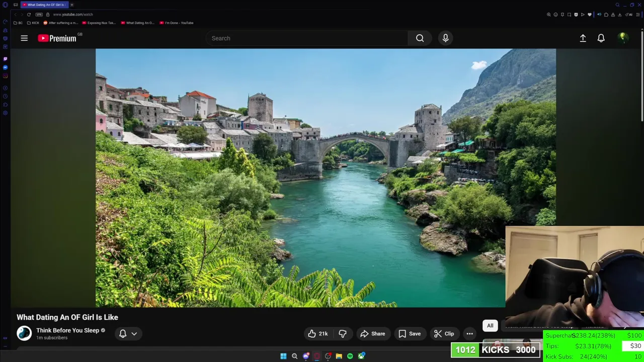Open Discord from the taskbar

(305, 356)
